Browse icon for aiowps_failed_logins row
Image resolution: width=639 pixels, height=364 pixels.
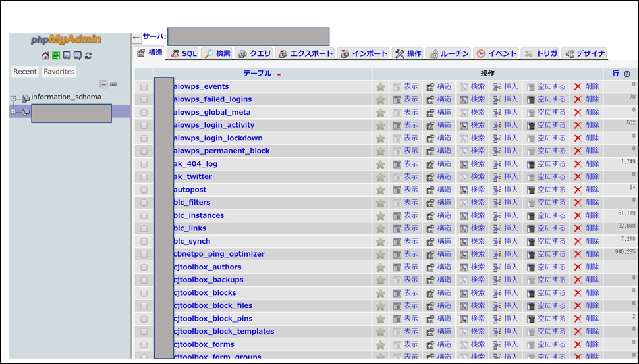tap(397, 100)
